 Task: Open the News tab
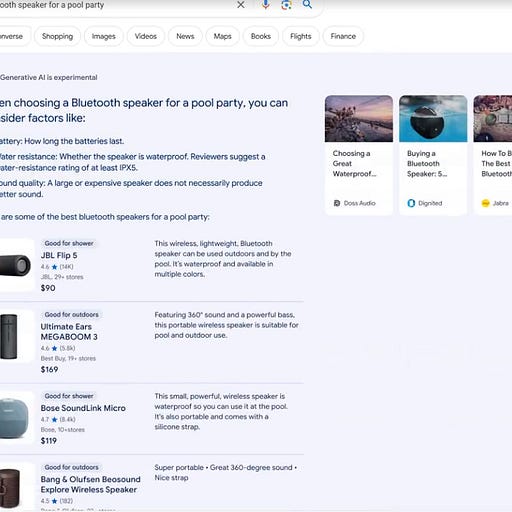[185, 36]
